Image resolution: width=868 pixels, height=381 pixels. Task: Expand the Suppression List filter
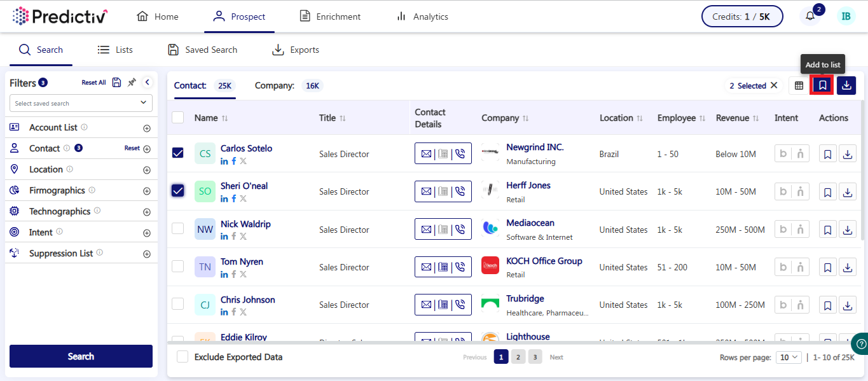[147, 254]
